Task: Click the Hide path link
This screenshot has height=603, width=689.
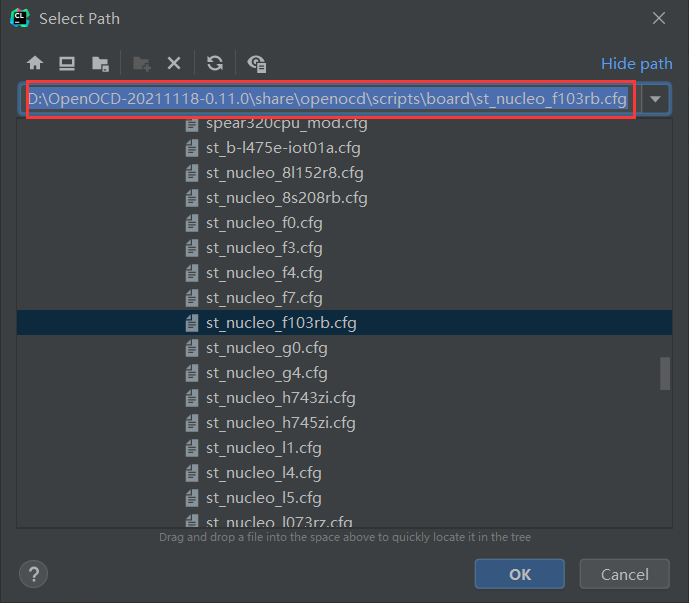Action: [636, 64]
